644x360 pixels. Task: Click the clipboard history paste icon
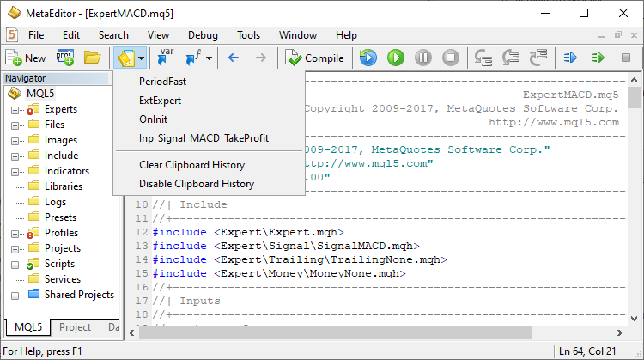tap(125, 58)
